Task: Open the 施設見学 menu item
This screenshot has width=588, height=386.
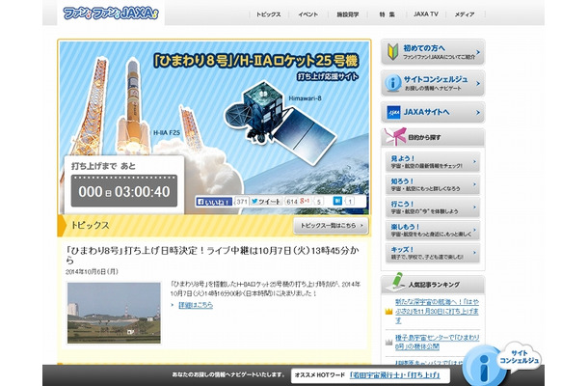Action: 348,14
